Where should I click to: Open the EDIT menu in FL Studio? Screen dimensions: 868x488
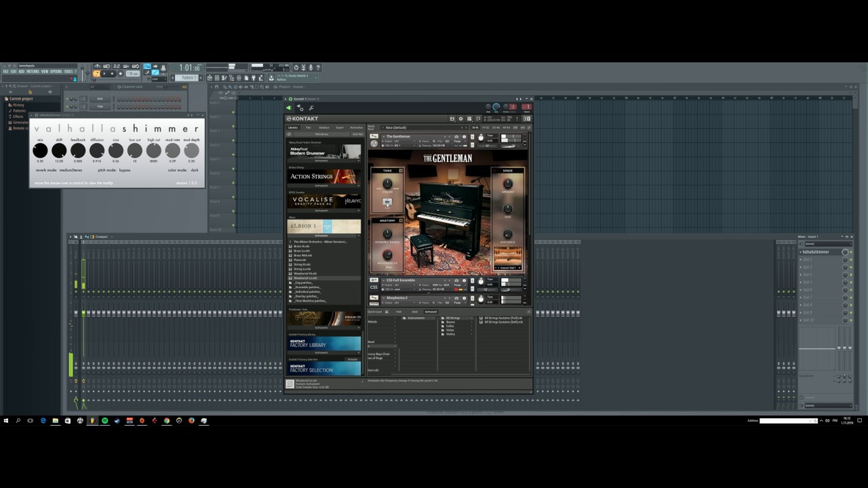pos(14,71)
